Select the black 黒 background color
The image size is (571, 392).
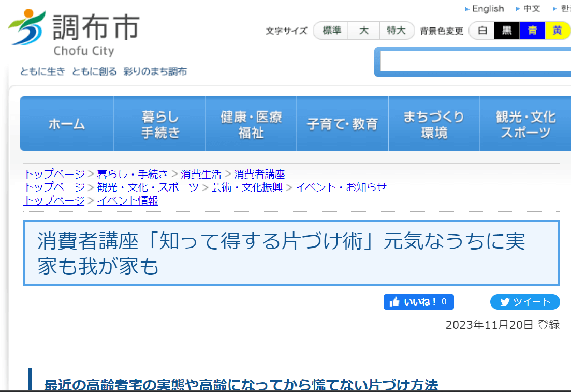pos(507,31)
